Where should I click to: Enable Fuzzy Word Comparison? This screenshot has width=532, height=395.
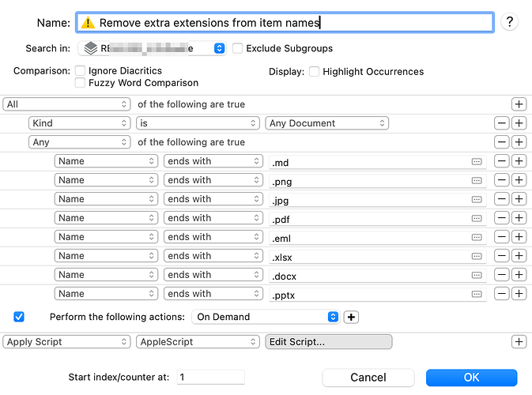click(x=81, y=83)
